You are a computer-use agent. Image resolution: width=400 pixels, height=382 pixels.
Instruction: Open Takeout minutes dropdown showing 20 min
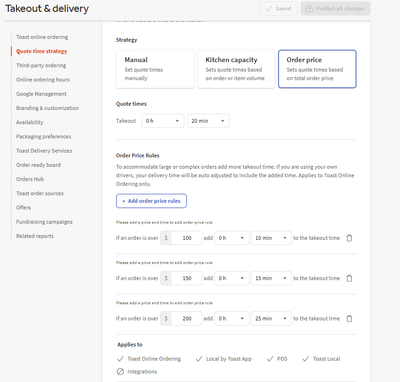pos(208,121)
